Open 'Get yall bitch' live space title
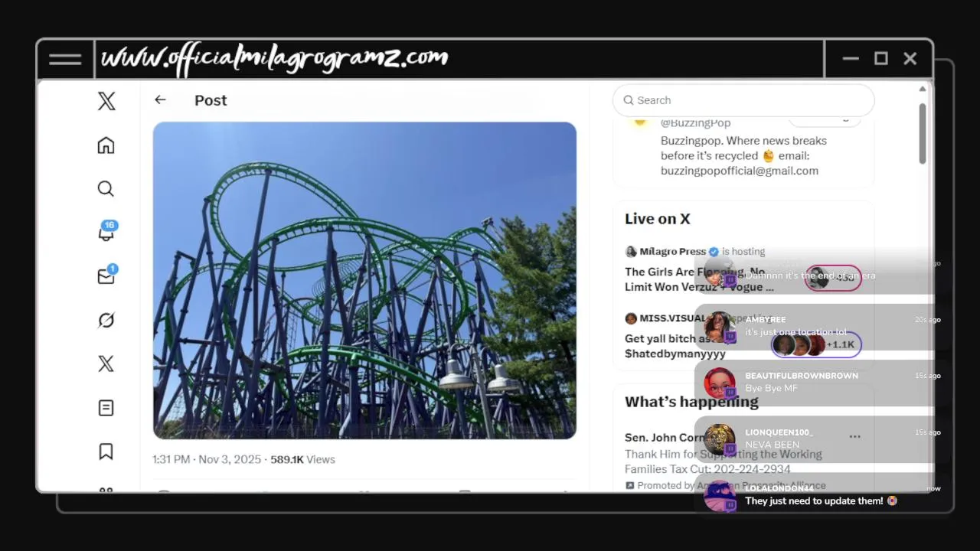Screen dimensions: 980x551 tap(675, 346)
